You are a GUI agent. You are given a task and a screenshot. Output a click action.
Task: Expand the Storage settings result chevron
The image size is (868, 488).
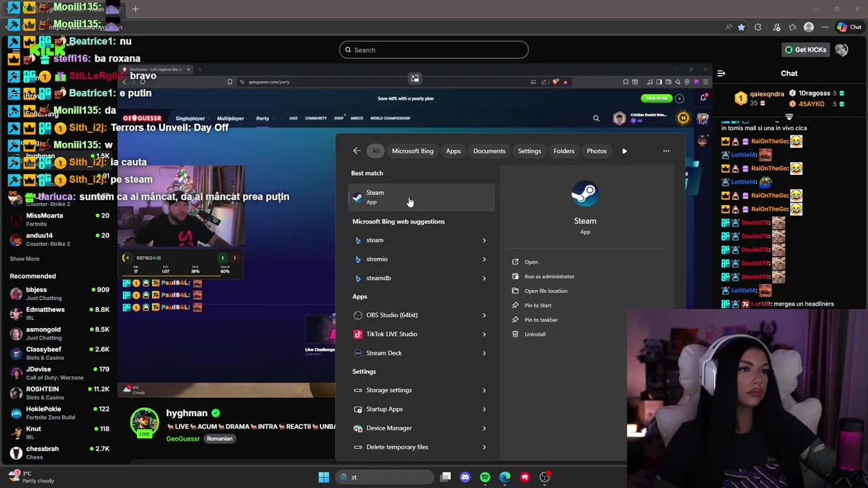tap(484, 390)
